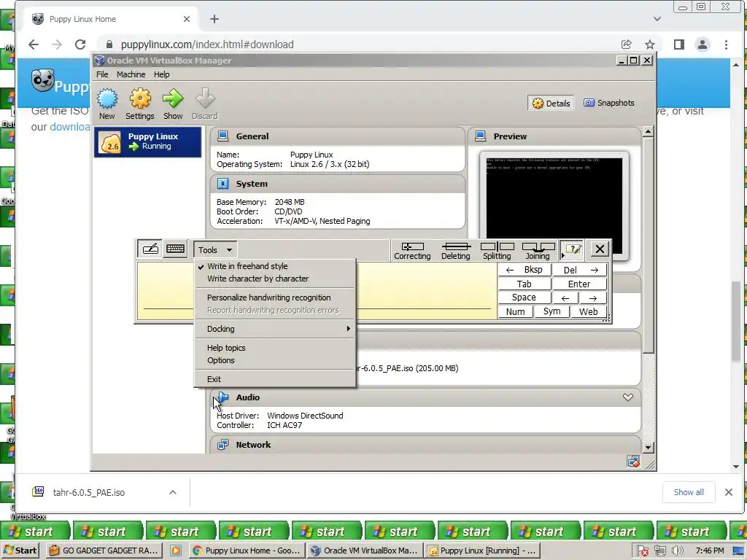Click VirtualBox details scrollbar up arrow
The width and height of the screenshot is (747, 560).
[x=648, y=132]
